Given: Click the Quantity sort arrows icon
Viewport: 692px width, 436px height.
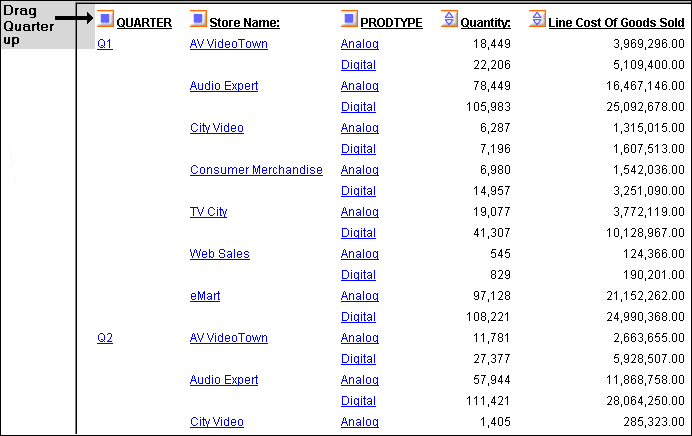Looking at the screenshot, I should coord(449,19).
